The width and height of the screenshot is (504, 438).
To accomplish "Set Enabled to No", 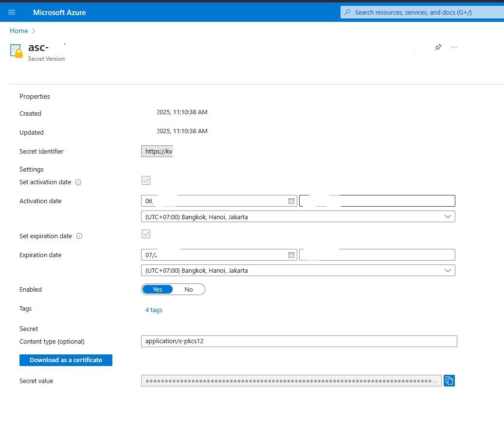I will coord(189,289).
